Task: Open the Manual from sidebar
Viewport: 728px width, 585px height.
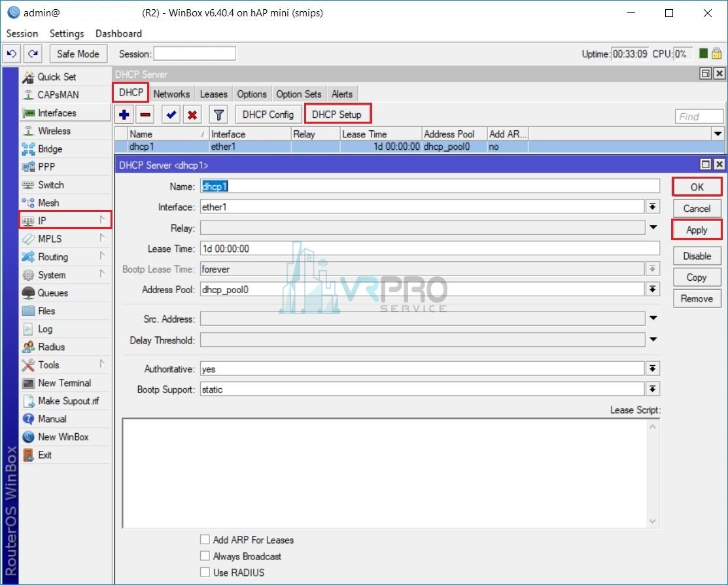Action: 65,419
